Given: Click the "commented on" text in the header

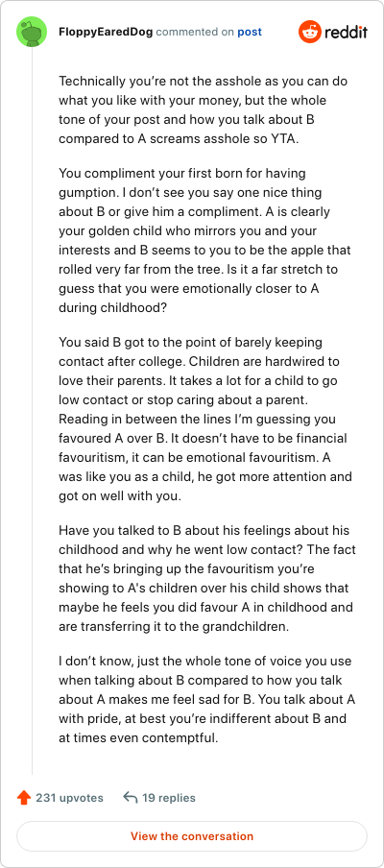Looking at the screenshot, I should (x=195, y=32).
